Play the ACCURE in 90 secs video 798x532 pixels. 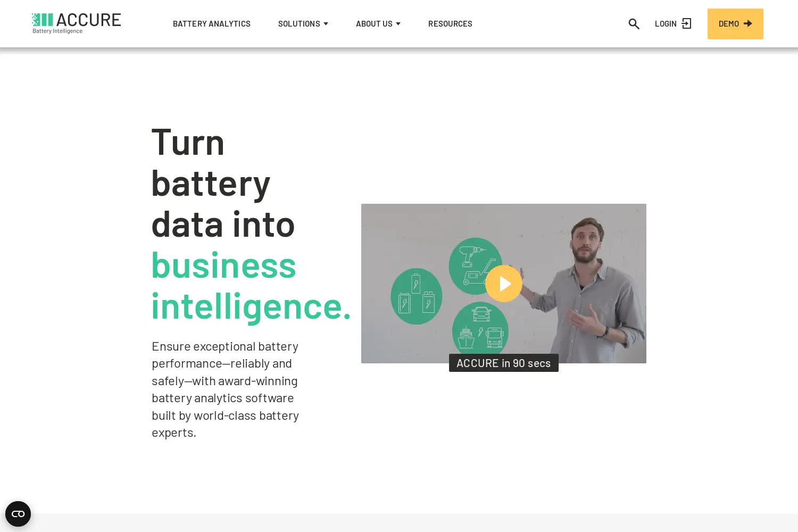point(504,284)
